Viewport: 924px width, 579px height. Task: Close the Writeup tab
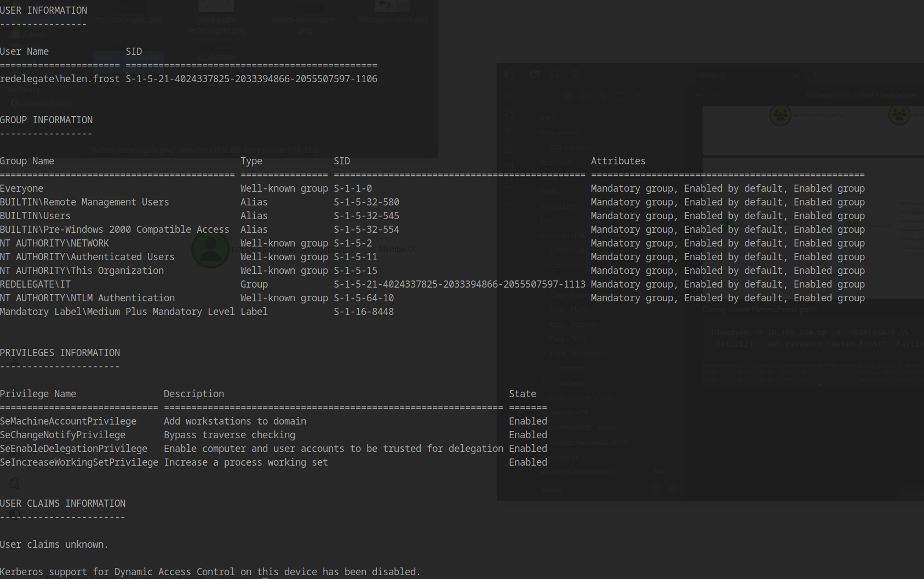coord(796,75)
